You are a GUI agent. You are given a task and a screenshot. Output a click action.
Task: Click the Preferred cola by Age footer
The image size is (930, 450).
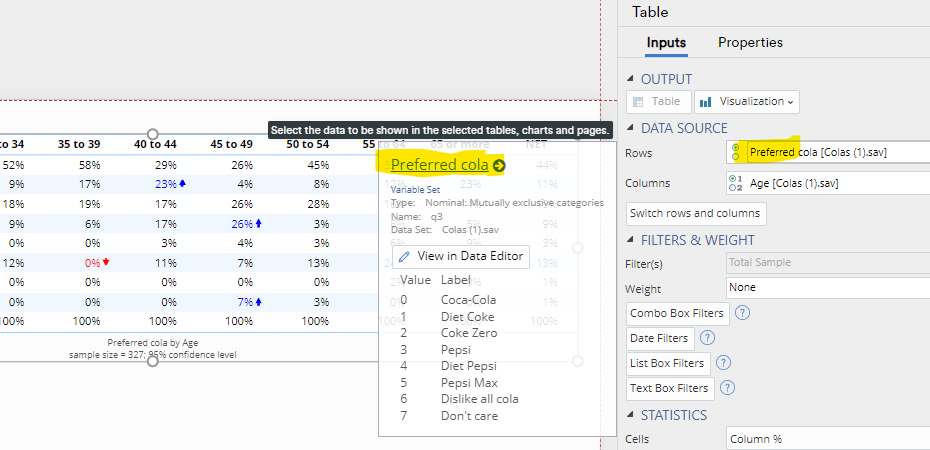click(153, 343)
